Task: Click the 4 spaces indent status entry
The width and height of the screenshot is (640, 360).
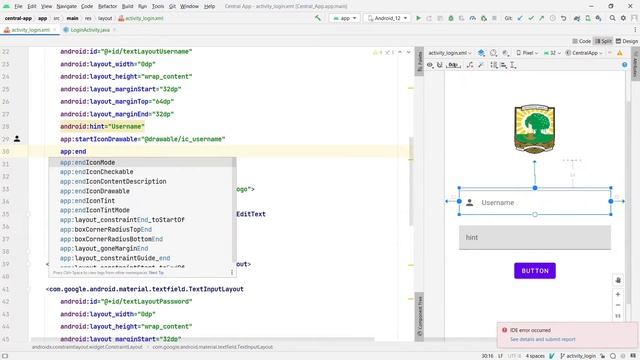Action: point(535,356)
